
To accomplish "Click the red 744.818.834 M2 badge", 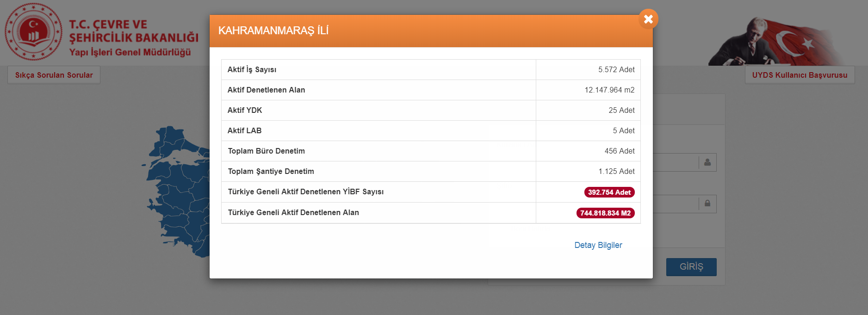I will pos(605,213).
